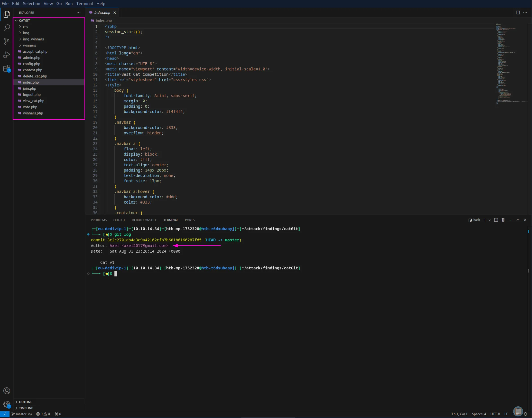Create a new terminal with plus icon

click(485, 220)
